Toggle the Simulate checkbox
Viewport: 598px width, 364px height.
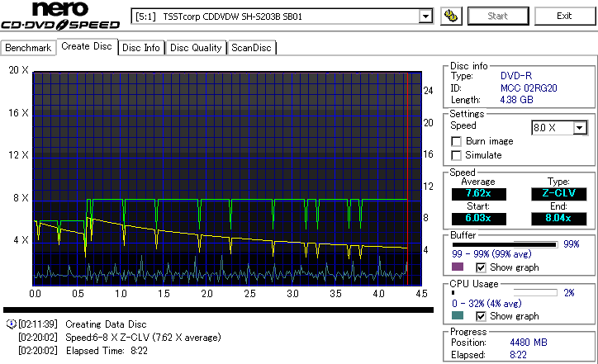[x=456, y=155]
